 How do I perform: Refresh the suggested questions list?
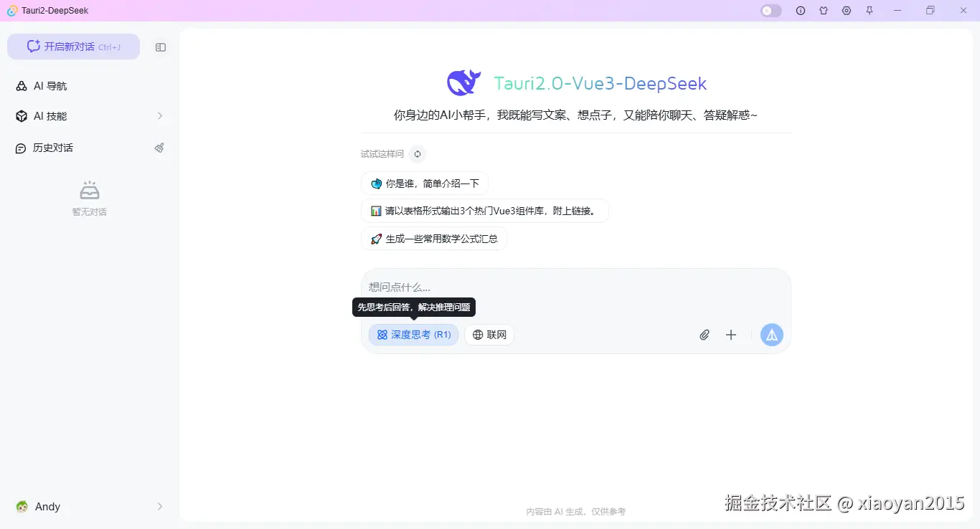(x=417, y=154)
